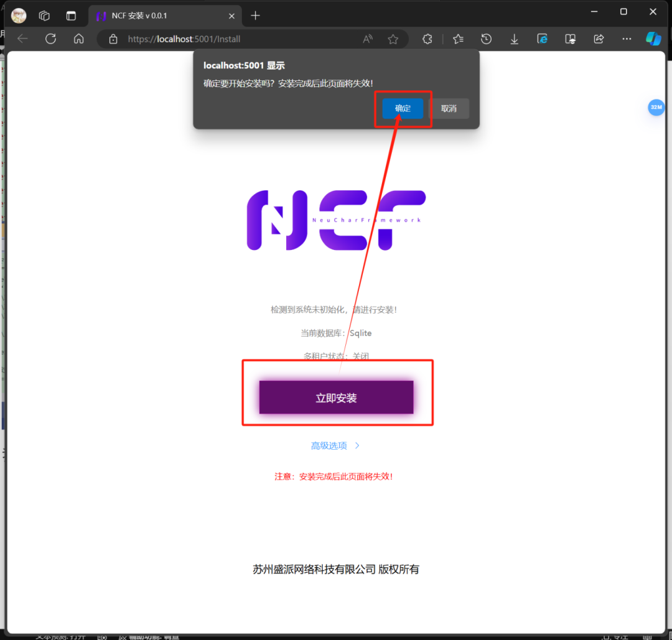Add page to favorites with star icon
672x640 pixels.
click(x=393, y=39)
